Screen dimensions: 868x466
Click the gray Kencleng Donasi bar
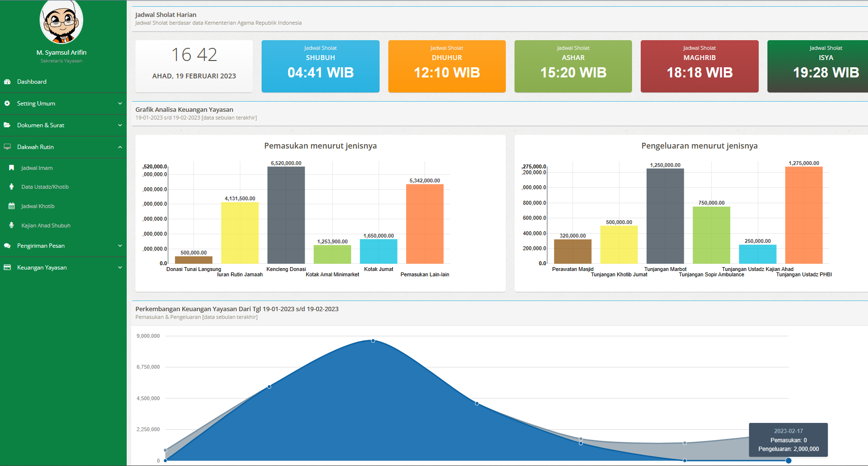click(286, 215)
